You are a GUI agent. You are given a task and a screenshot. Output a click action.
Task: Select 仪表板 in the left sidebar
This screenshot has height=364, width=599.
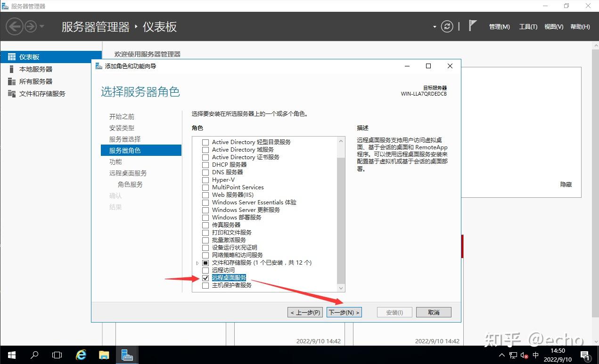51,57
